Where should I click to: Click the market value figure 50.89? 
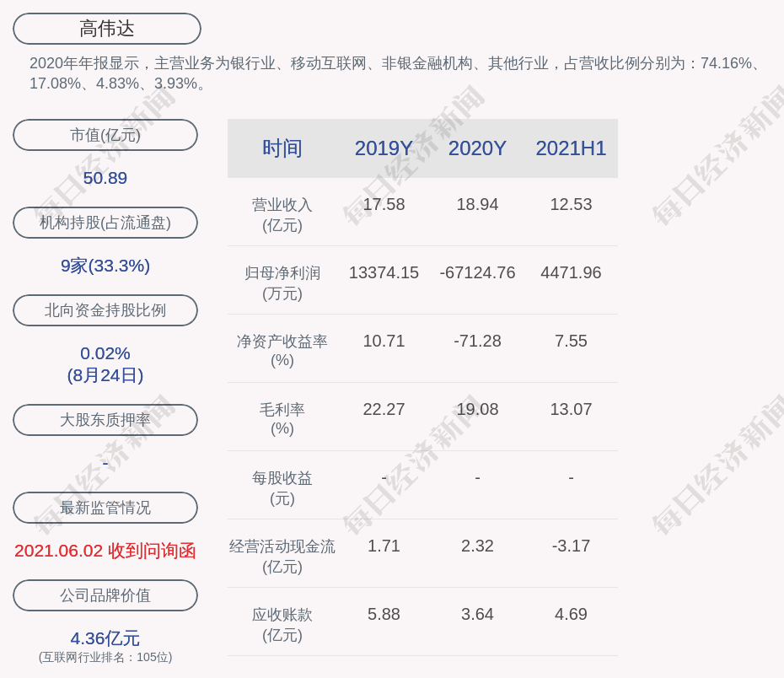point(105,178)
